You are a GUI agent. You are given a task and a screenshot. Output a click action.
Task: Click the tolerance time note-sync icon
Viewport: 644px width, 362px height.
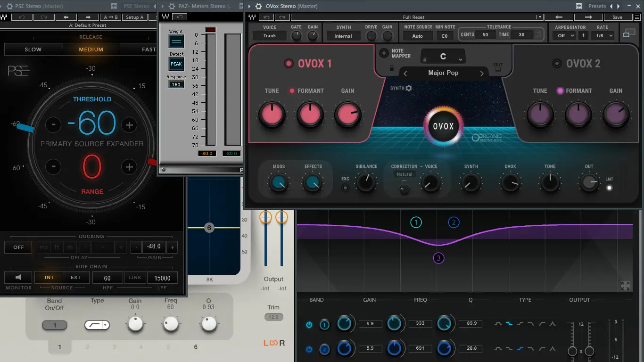click(x=538, y=34)
